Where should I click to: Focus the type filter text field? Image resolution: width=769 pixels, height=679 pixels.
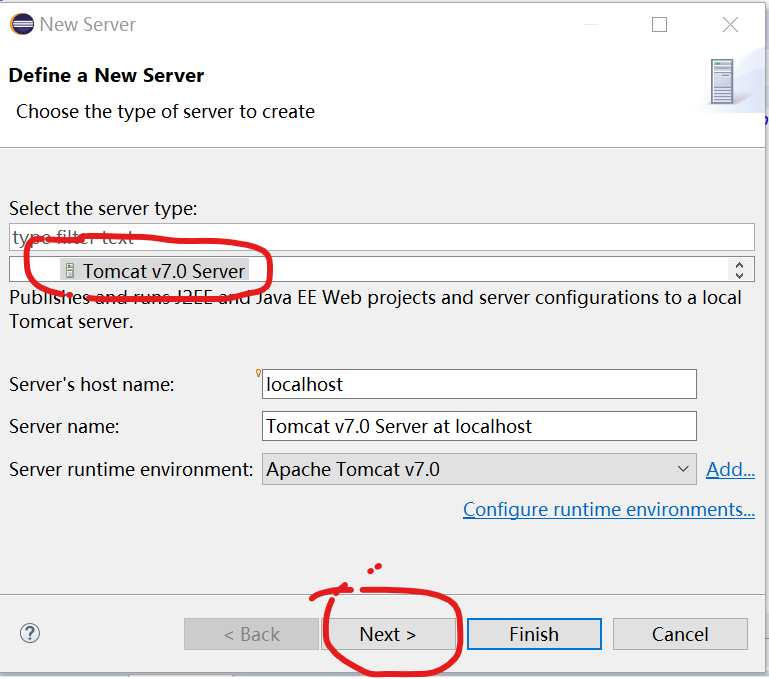[x=382, y=237]
